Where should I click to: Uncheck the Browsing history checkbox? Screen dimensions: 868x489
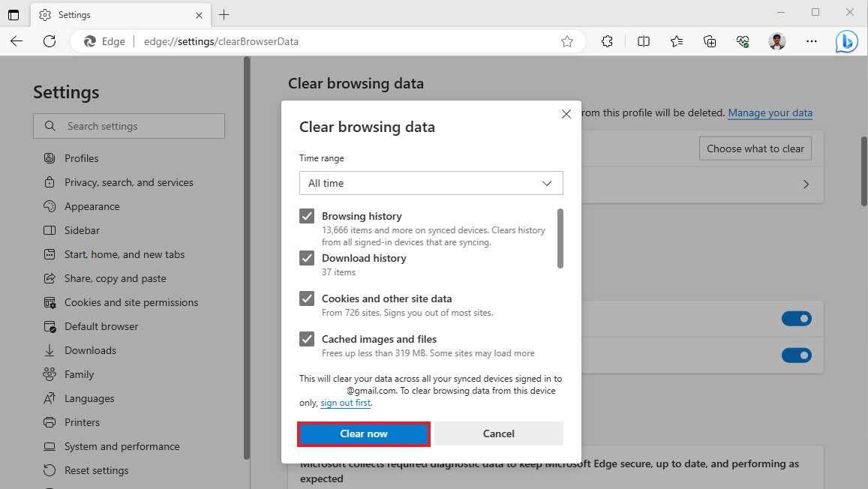307,216
